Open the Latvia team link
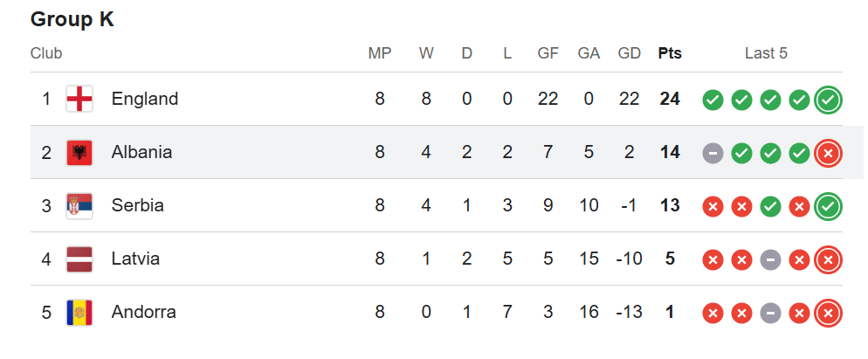 tap(136, 259)
